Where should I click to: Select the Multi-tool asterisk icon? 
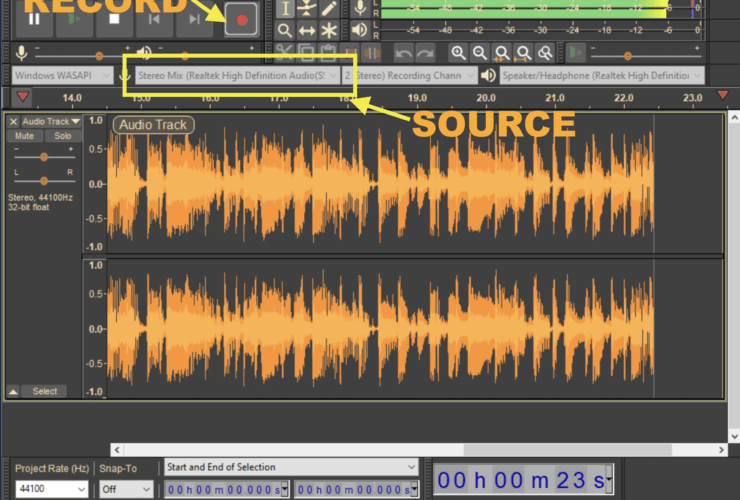330,31
